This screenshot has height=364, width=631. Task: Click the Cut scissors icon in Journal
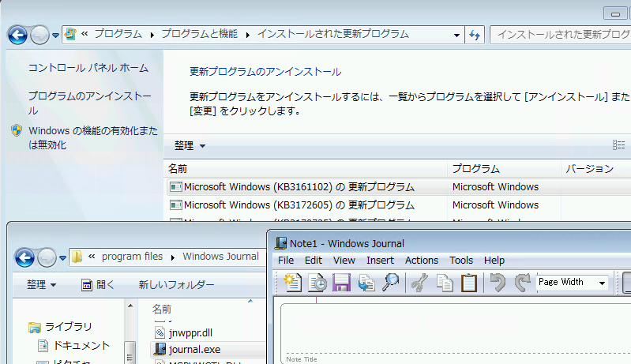[x=419, y=283]
